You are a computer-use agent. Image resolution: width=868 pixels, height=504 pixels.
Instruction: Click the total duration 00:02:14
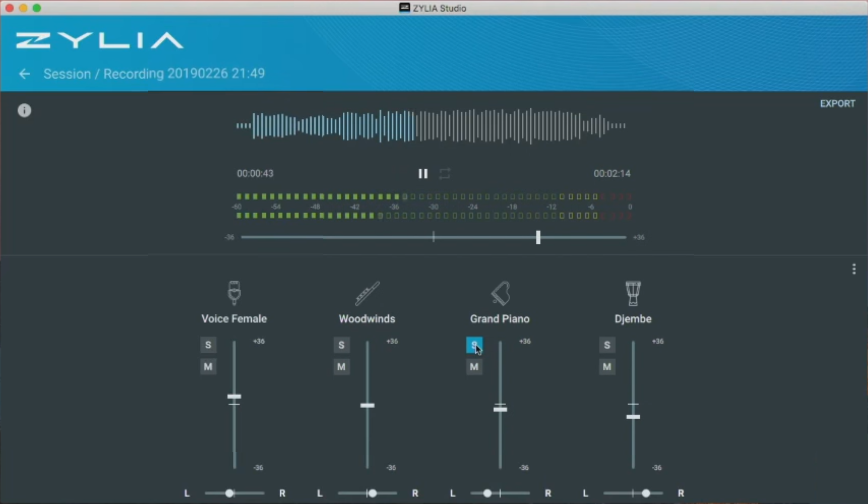coord(612,174)
